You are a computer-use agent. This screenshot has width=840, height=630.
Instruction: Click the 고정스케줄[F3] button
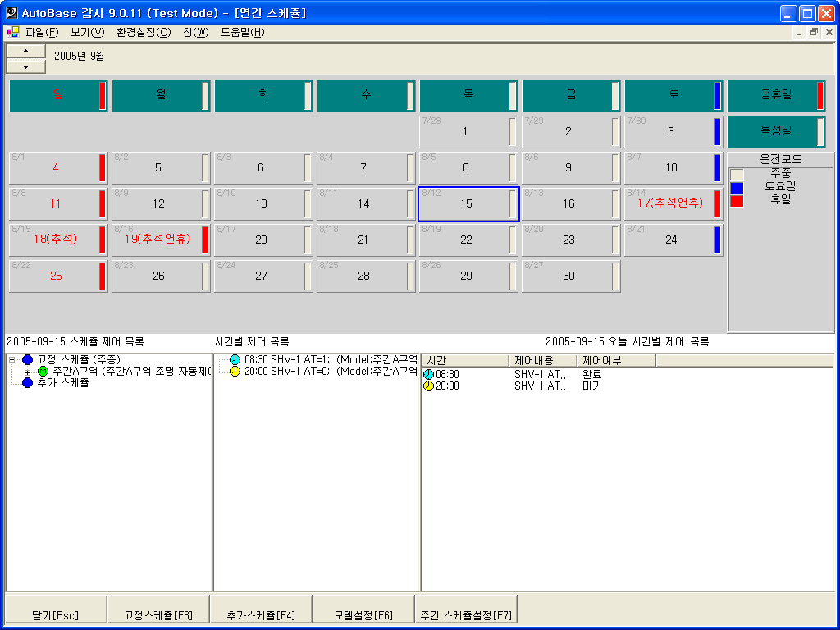(x=158, y=614)
